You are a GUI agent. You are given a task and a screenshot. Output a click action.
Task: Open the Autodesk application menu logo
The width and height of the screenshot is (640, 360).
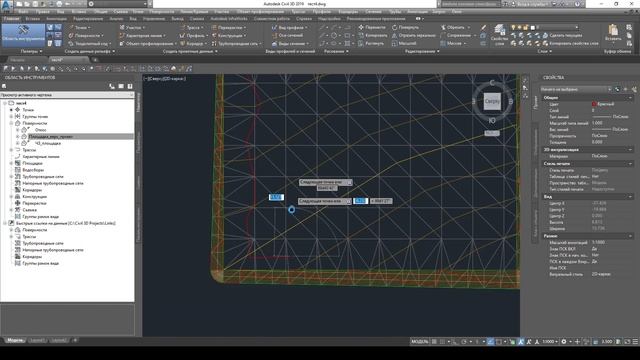pos(7,5)
